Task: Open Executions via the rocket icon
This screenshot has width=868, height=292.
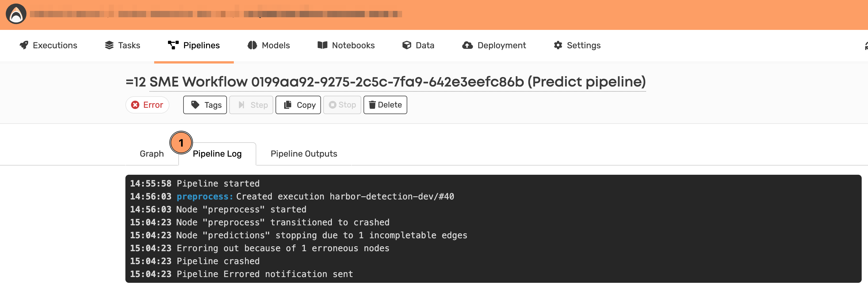Action: pos(24,45)
